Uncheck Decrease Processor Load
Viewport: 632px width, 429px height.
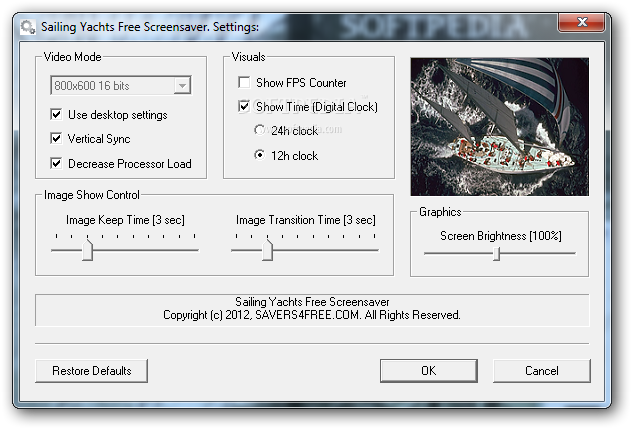(x=56, y=163)
